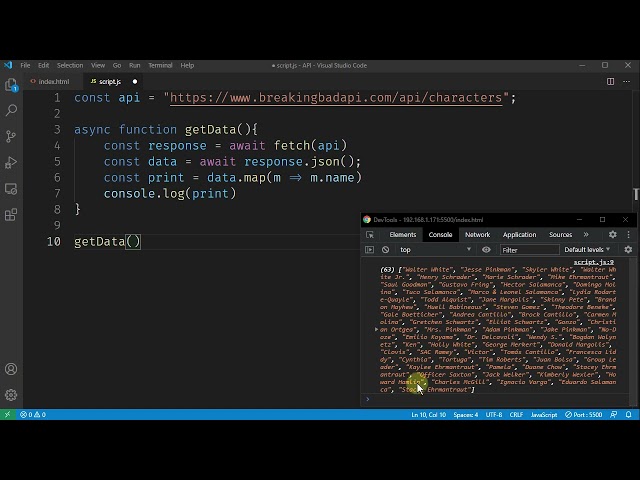Viewport: 640px width, 480px height.
Task: Open the Selection menu
Action: coord(70,65)
